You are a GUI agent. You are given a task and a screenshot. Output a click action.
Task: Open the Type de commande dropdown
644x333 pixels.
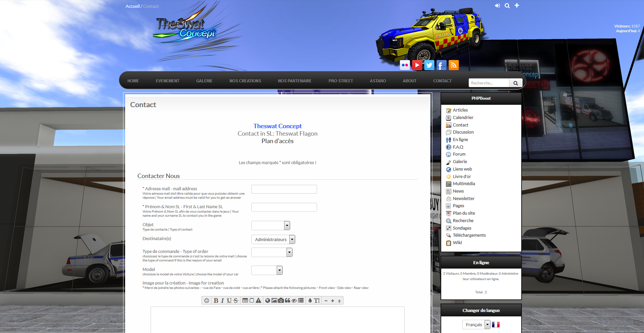tap(272, 252)
